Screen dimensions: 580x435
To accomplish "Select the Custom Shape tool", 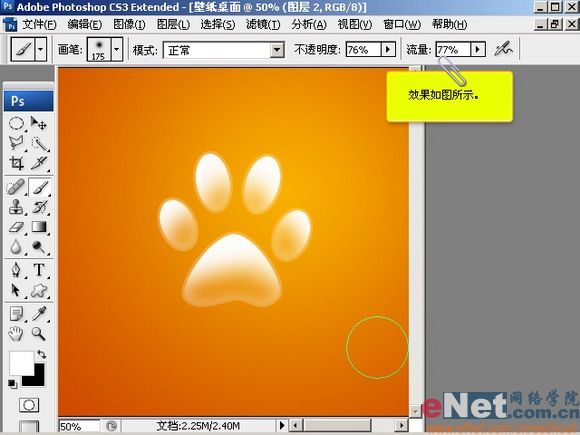I will pos(39,290).
